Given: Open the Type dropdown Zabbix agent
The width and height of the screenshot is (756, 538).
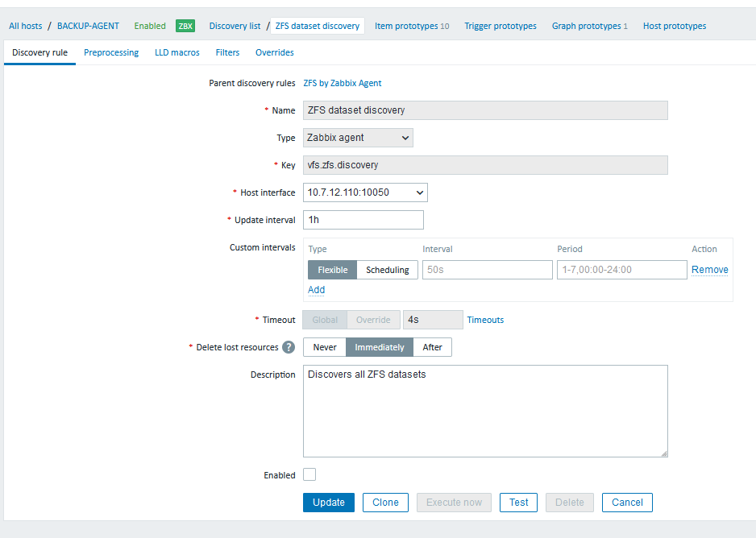Looking at the screenshot, I should click(358, 138).
